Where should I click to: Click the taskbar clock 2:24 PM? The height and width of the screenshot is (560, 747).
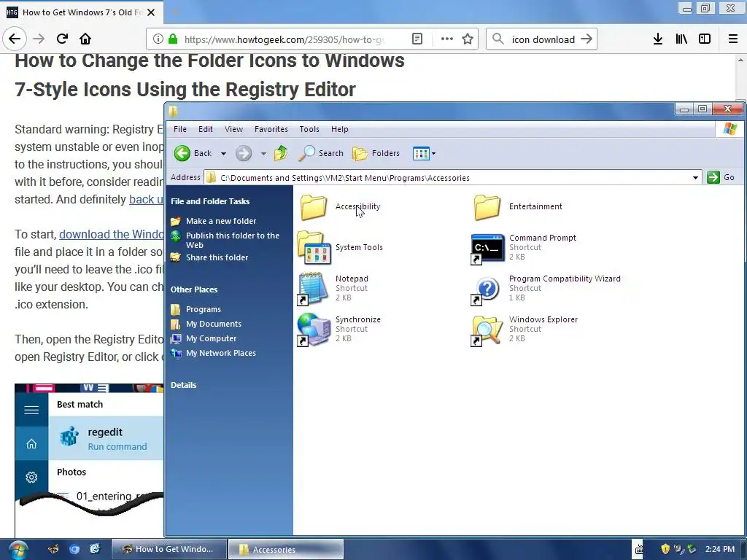[719, 550]
